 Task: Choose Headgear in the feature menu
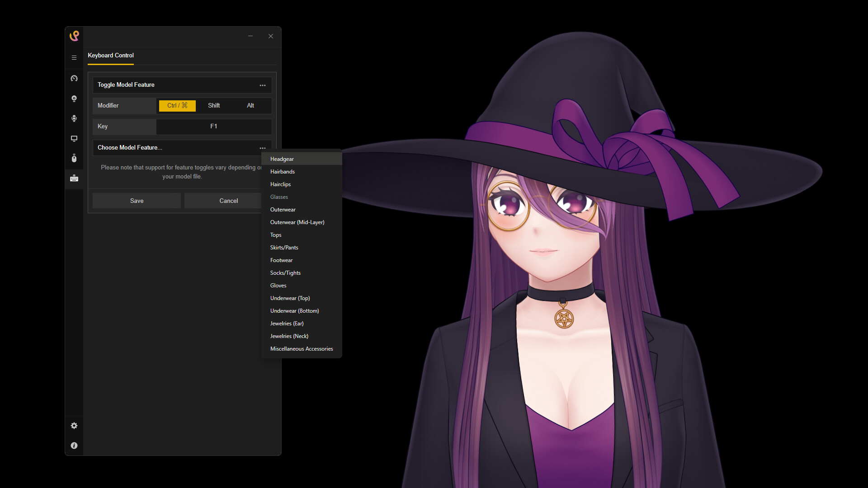click(282, 159)
